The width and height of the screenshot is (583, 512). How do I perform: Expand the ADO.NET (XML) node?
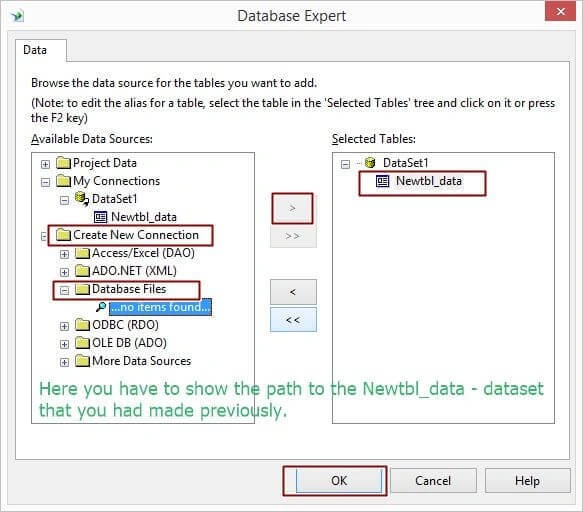64,272
